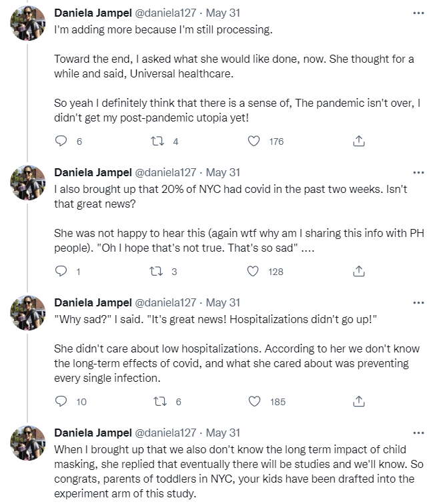Reply to the Universal healthcare tweet
The image size is (437, 504).
(x=61, y=141)
